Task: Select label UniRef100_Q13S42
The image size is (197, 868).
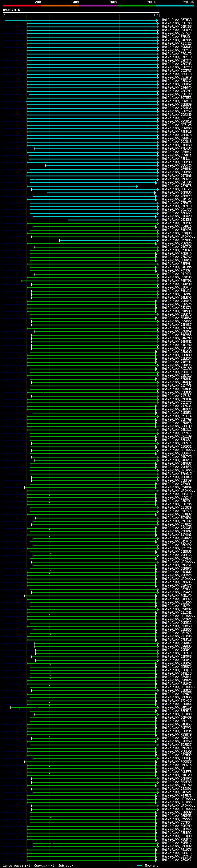Action: pyautogui.click(x=177, y=857)
